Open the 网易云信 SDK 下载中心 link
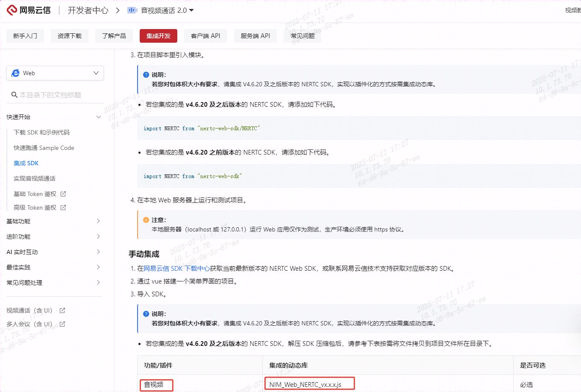Image resolution: width=581 pixels, height=392 pixels. pyautogui.click(x=176, y=269)
